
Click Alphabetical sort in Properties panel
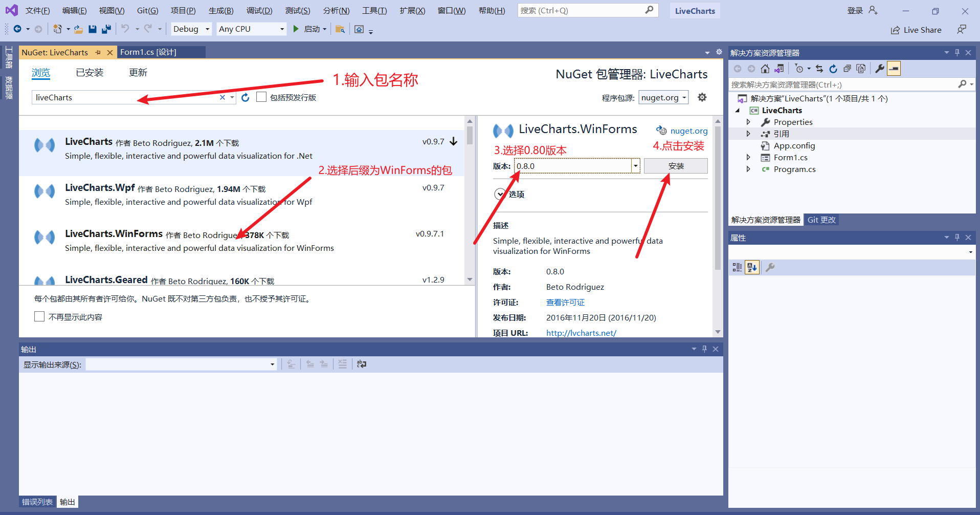752,267
